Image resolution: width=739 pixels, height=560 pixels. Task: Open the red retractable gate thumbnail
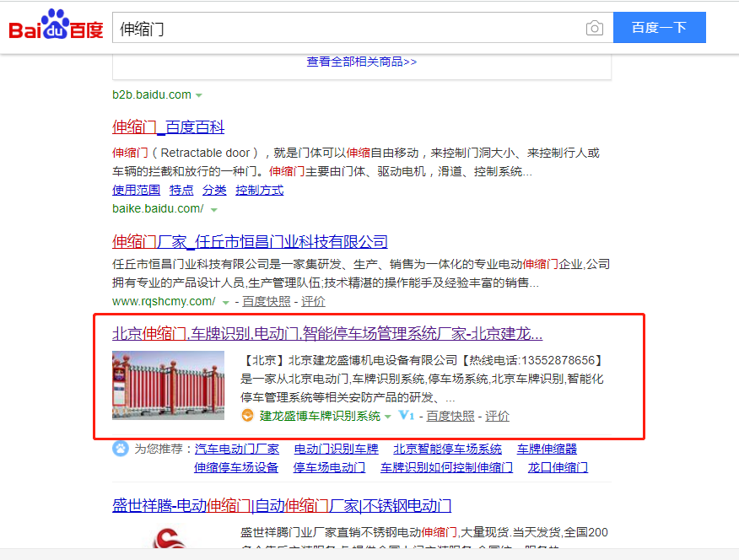tap(169, 385)
